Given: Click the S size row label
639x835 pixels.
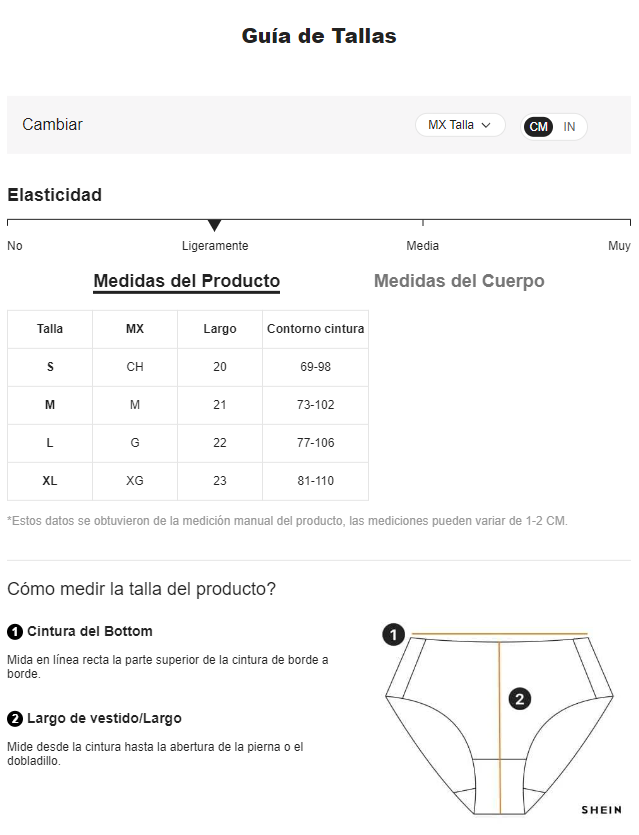Looking at the screenshot, I should (50, 367).
